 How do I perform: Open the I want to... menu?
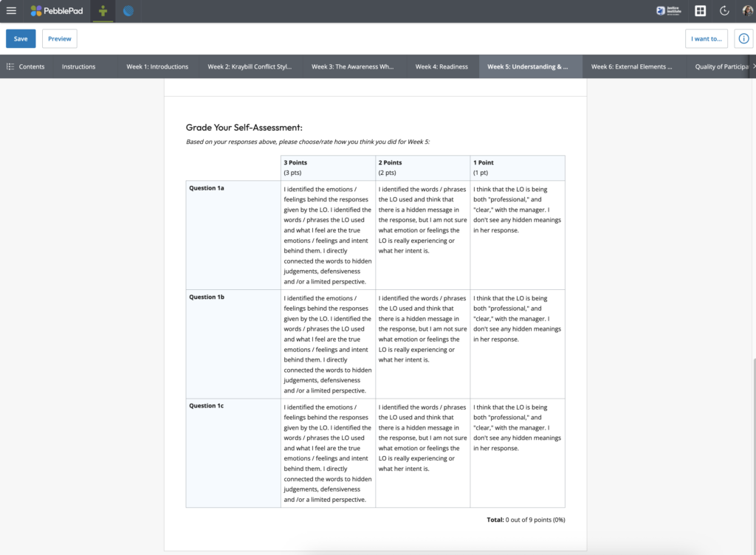click(x=707, y=38)
